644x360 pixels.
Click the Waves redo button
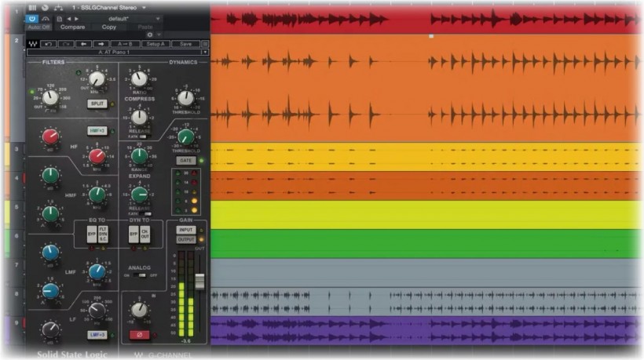(66, 44)
